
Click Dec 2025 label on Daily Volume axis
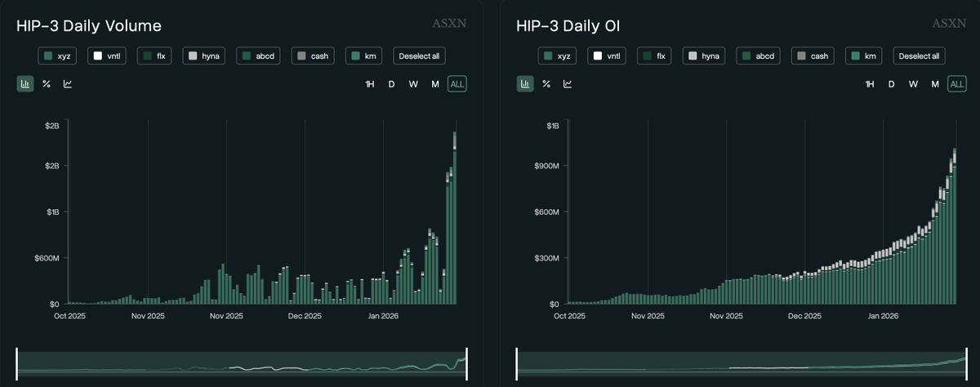point(303,315)
